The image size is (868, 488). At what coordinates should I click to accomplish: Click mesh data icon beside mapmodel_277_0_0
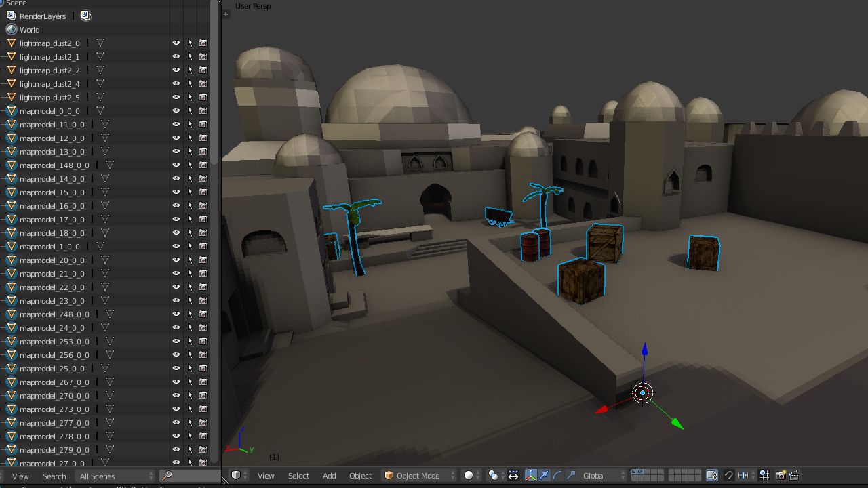109,422
